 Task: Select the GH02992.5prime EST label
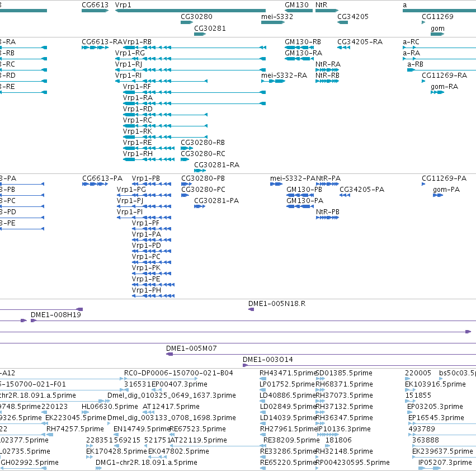coord(30,463)
